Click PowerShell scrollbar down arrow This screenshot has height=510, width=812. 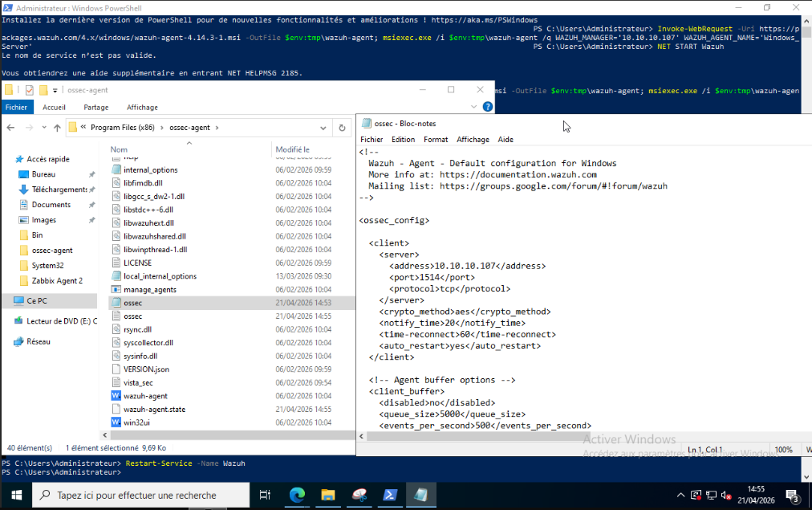click(806, 477)
